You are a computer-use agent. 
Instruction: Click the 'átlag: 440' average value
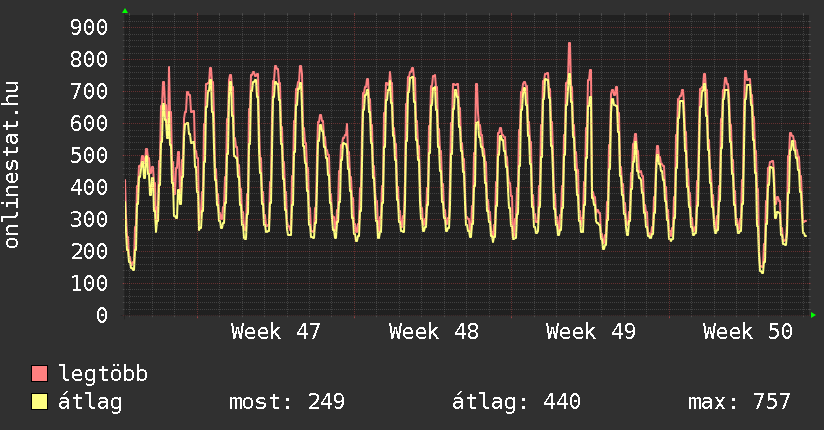(516, 402)
